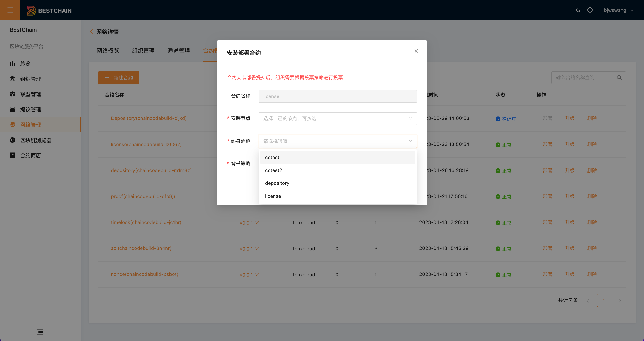
Task: Click the BestChain logo
Action: (49, 11)
